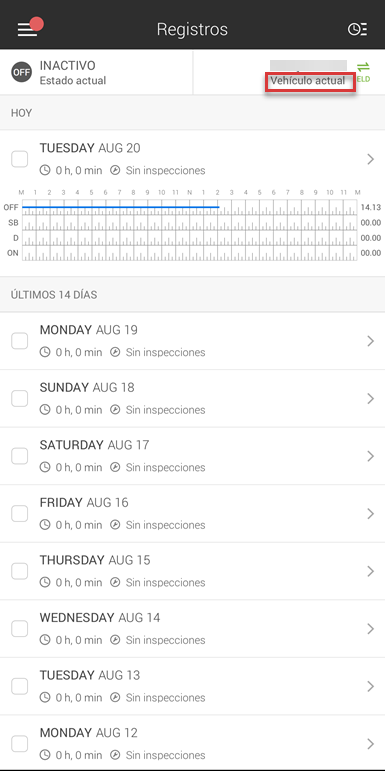Open the hamburger menu with notification dot
The width and height of the screenshot is (385, 771).
click(29, 29)
